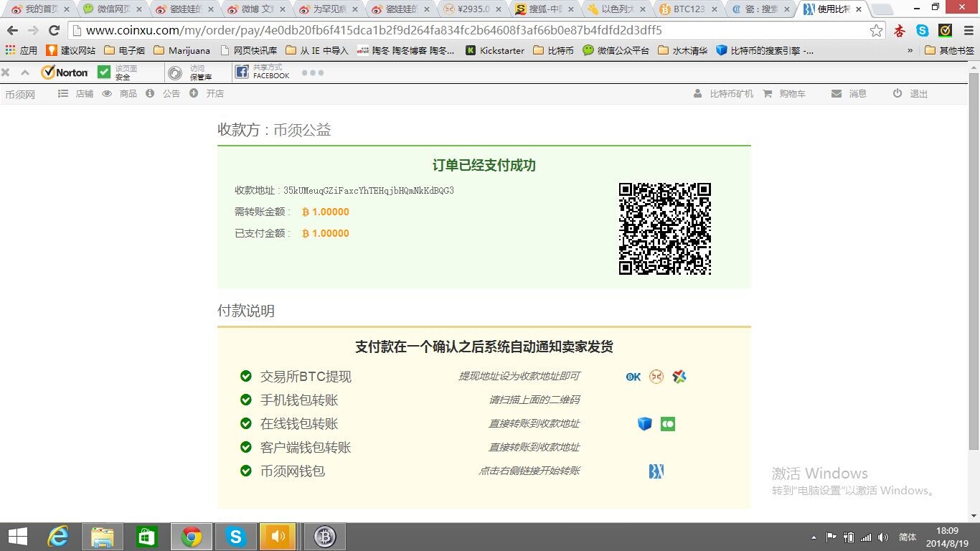Open the 购物车 shopping cart
980x551 pixels.
coord(793,94)
